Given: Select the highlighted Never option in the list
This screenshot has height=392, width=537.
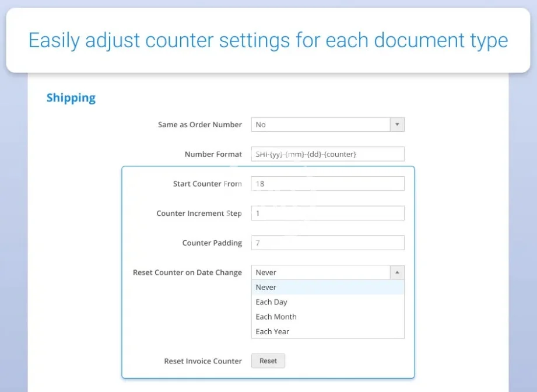Looking at the screenshot, I should pos(327,287).
